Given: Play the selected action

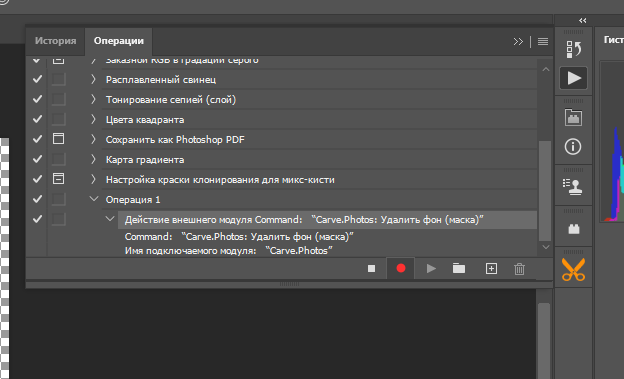Looking at the screenshot, I should pos(431,269).
